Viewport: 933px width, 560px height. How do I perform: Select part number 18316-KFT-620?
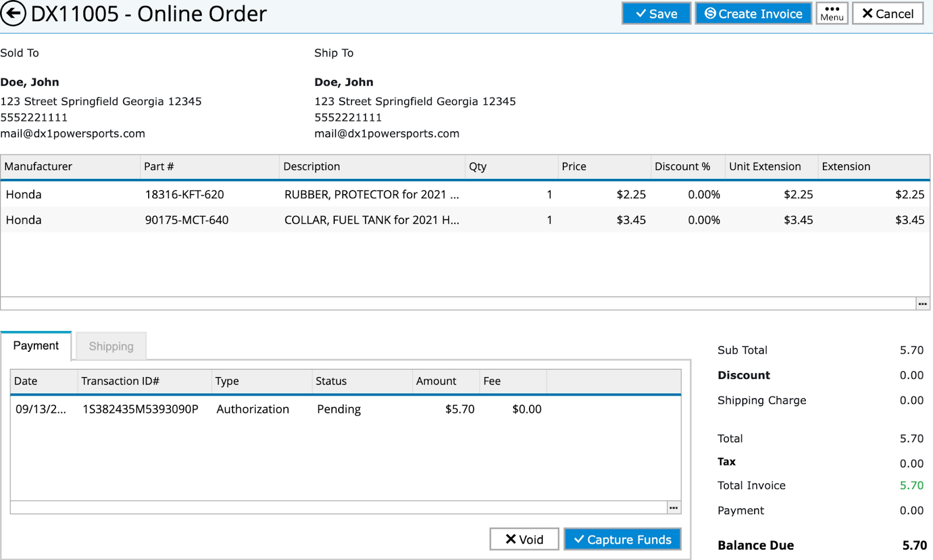184,195
